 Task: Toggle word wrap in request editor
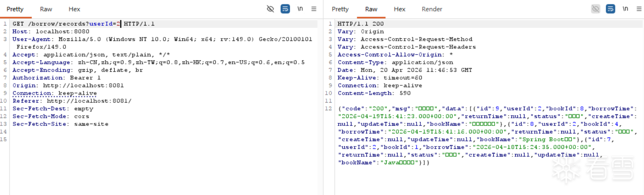click(x=285, y=9)
